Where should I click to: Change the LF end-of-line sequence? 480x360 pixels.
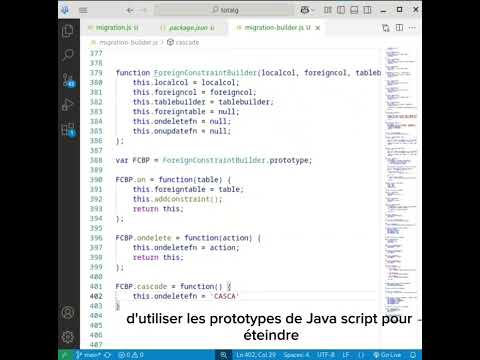(x=346, y=355)
